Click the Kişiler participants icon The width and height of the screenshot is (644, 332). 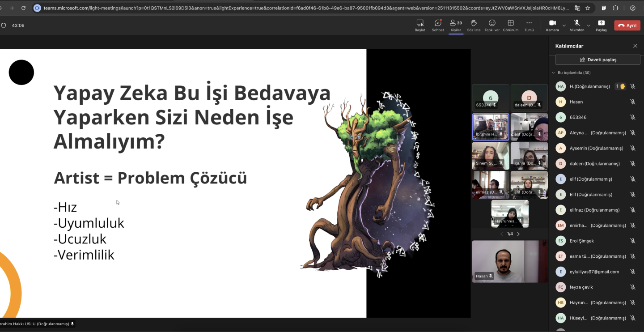coord(456,25)
